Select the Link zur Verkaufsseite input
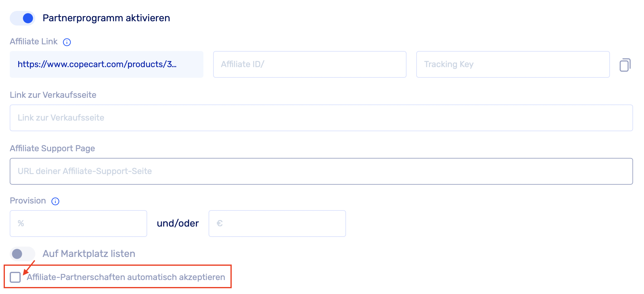Viewport: 644px width, 294px height. point(321,118)
